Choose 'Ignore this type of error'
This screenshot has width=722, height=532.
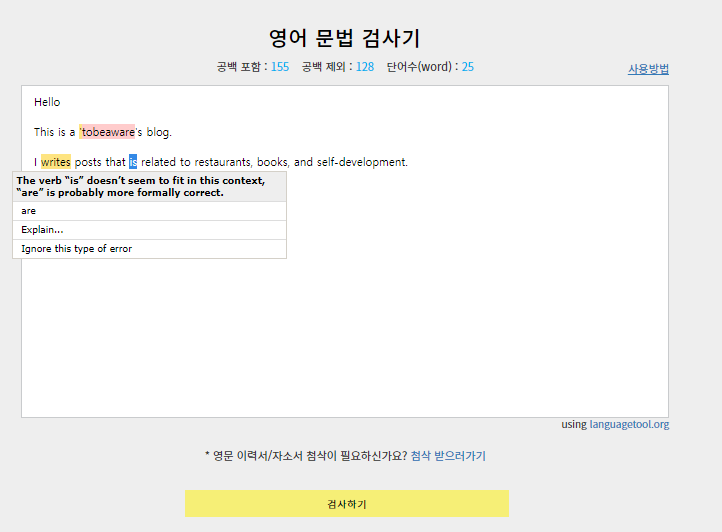[149, 249]
